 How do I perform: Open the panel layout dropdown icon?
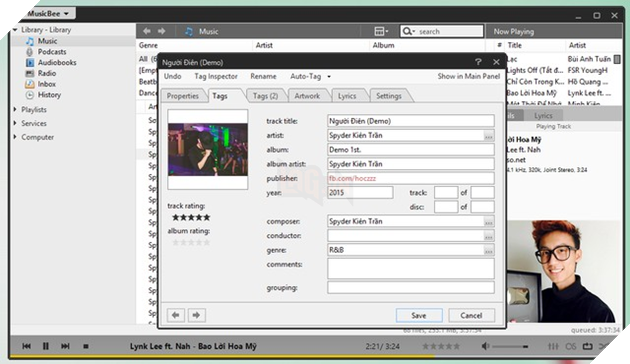[x=381, y=31]
